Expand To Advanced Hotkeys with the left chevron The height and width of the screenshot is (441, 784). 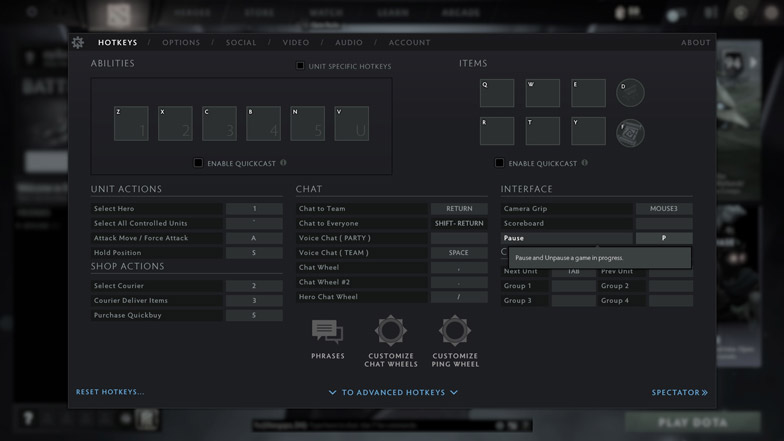[332, 392]
